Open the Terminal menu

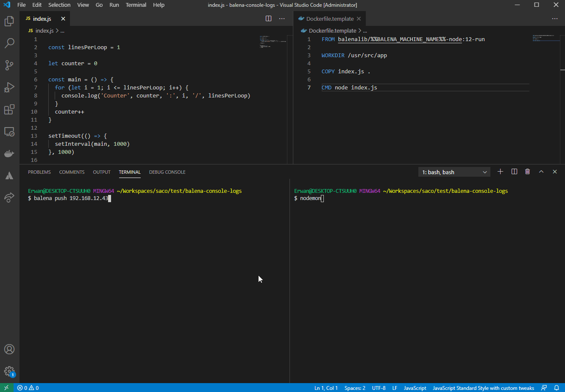click(x=136, y=5)
